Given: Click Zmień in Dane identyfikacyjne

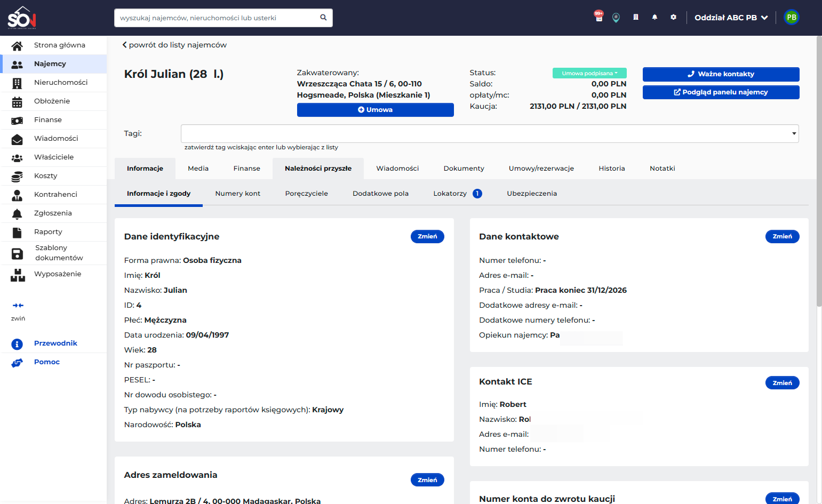Looking at the screenshot, I should click(x=427, y=237).
